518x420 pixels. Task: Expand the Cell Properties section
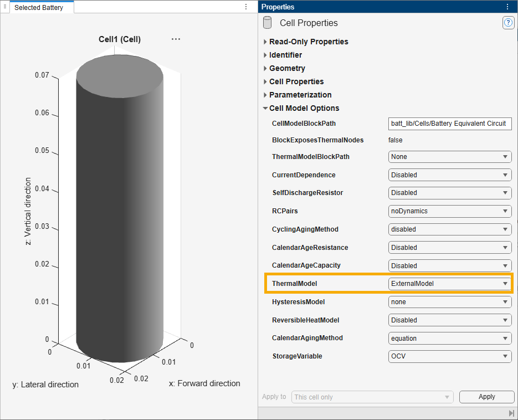265,81
